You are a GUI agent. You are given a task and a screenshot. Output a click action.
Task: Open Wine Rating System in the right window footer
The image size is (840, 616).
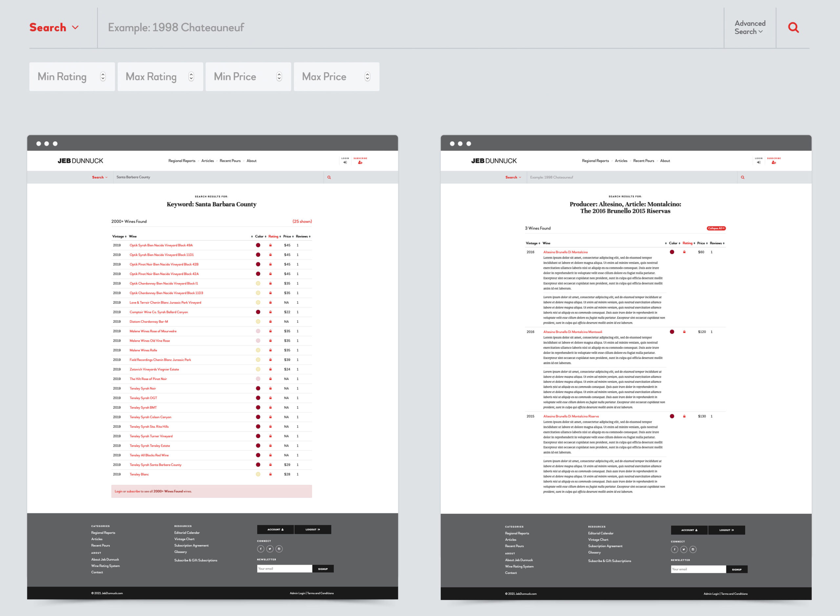click(519, 566)
